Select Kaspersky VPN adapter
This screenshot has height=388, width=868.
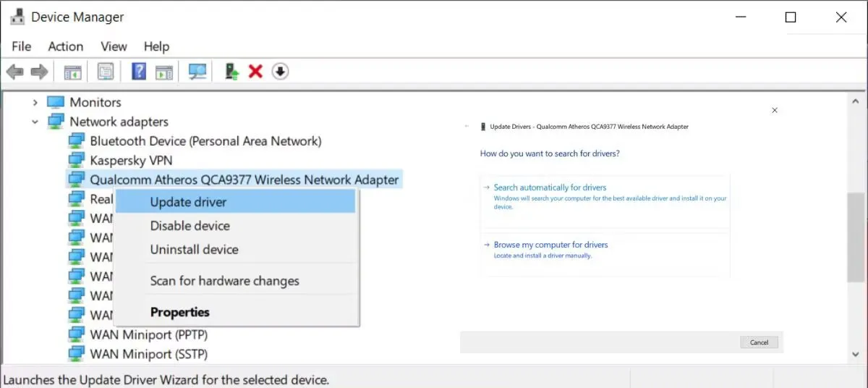click(131, 160)
